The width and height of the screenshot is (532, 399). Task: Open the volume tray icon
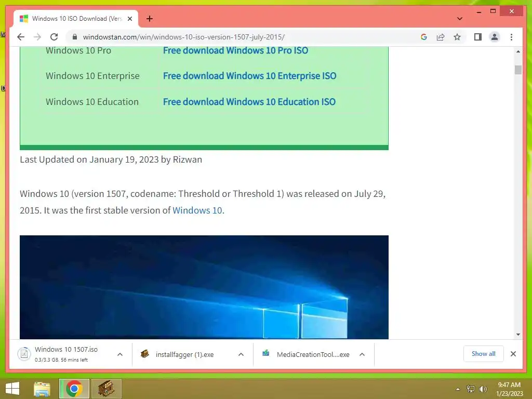click(x=483, y=389)
